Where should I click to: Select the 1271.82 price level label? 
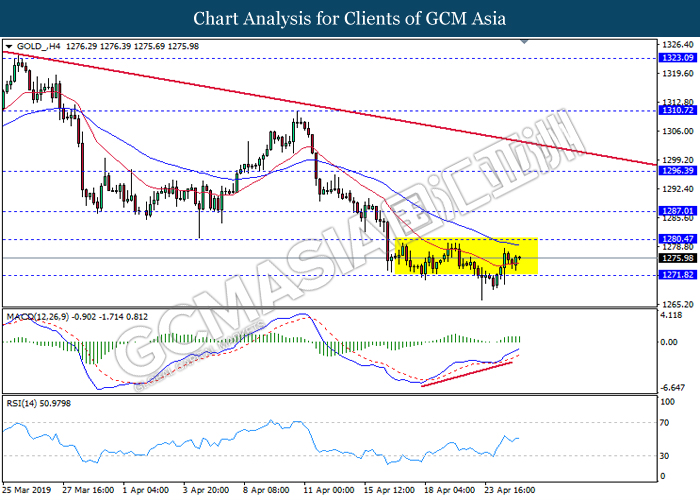coord(677,275)
